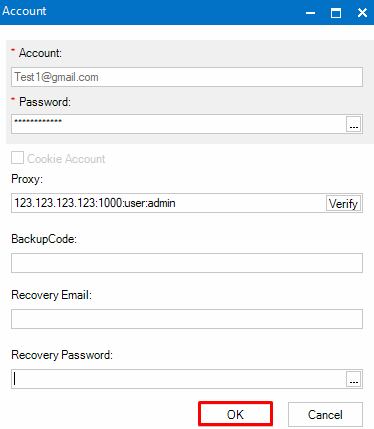This screenshot has height=429, width=374.
Task: Click inside the Proxy address field
Action: (169, 203)
